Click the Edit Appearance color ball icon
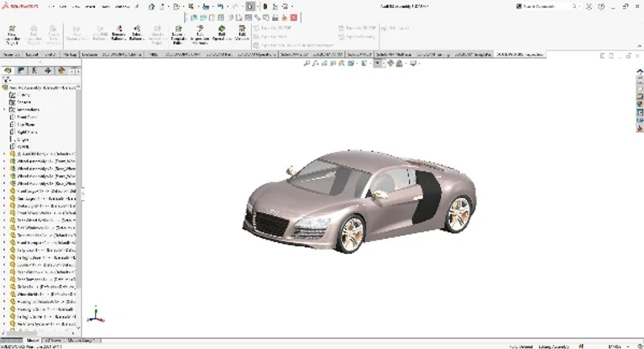Viewport: 644px width, 349px height. pos(390,64)
